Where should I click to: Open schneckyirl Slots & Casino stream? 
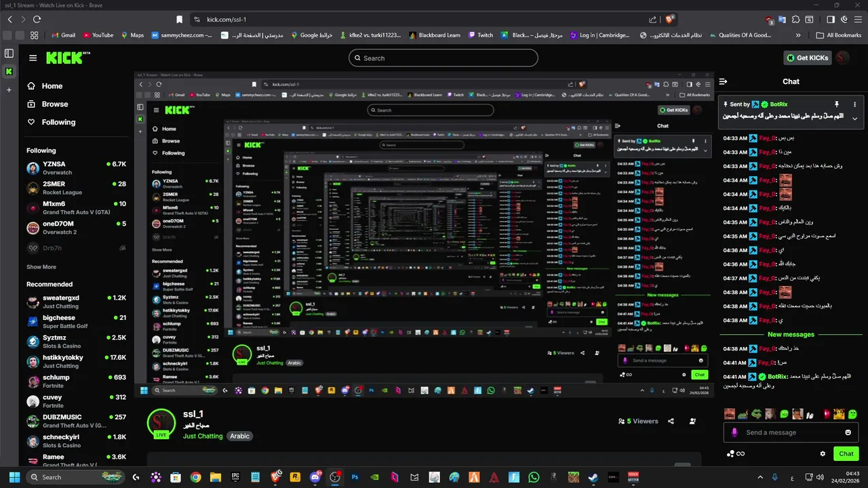pos(76,441)
